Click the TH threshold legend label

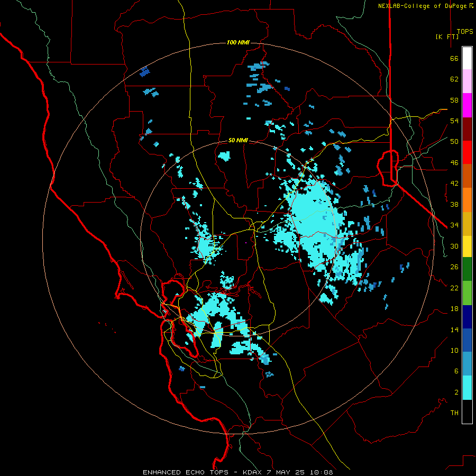coord(454,413)
